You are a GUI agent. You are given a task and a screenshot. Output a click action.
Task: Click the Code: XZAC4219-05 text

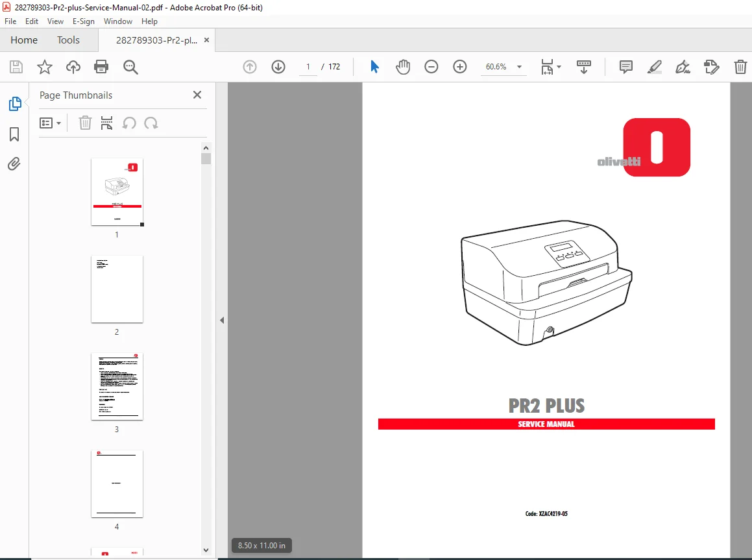[546, 513]
